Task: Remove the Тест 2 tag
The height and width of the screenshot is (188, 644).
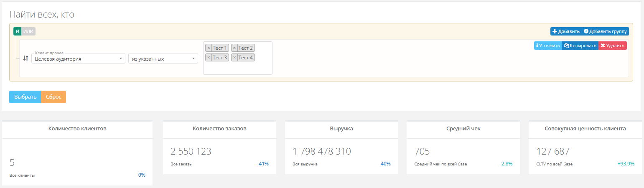Action: pyautogui.click(x=234, y=48)
